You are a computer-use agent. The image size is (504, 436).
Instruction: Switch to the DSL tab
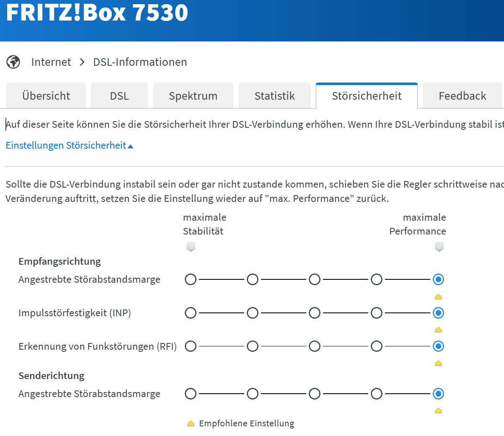119,95
